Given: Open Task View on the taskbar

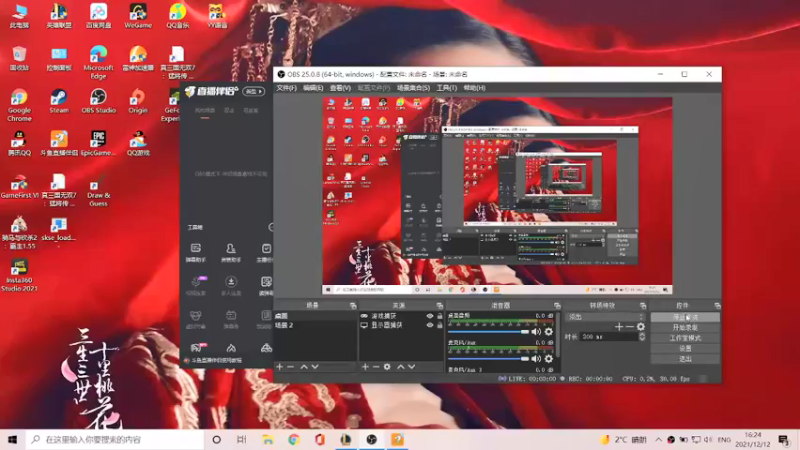Looking at the screenshot, I should (x=242, y=439).
